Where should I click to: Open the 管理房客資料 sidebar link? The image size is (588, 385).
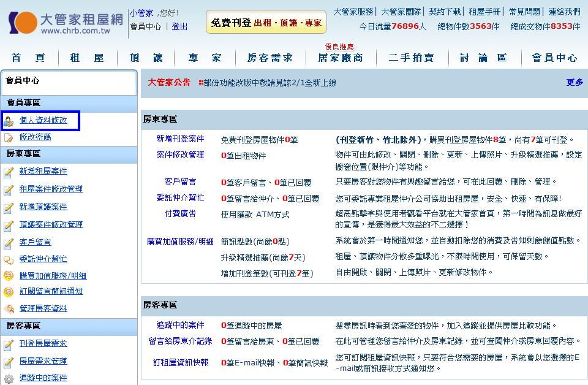43,308
